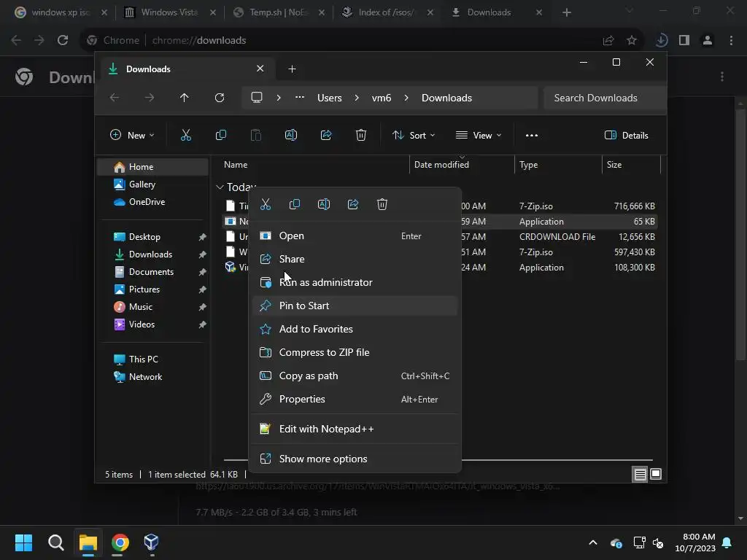Click Rename icon in Explorer toolbar

290,135
